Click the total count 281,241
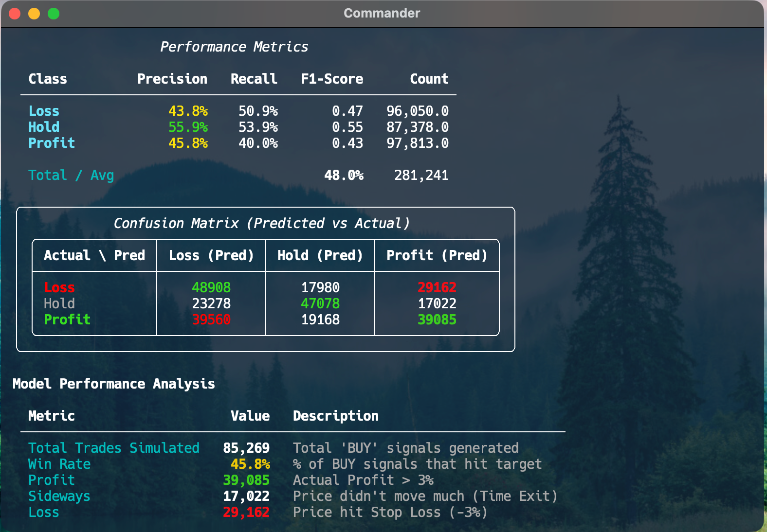Viewport: 767px width, 532px height. click(421, 175)
